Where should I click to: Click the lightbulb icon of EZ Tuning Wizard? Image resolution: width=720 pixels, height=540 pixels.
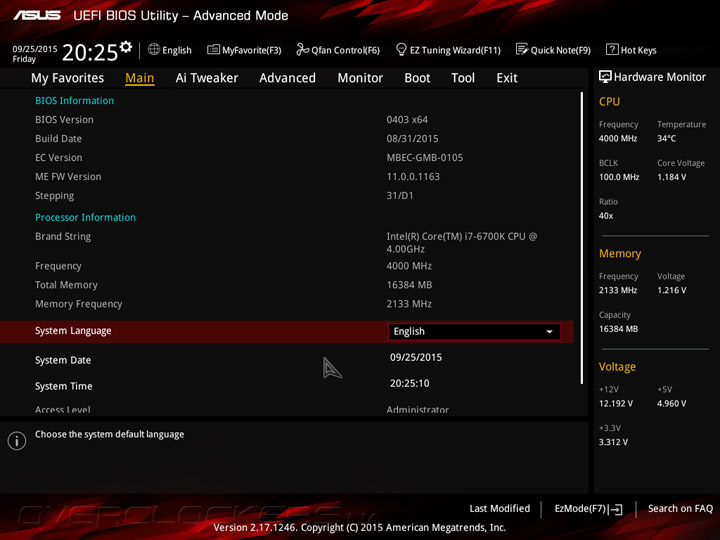pyautogui.click(x=401, y=50)
